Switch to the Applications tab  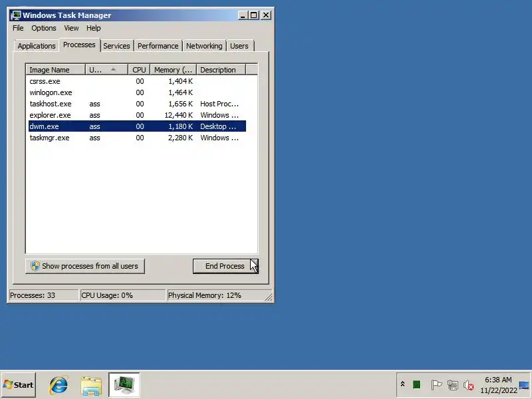(37, 46)
